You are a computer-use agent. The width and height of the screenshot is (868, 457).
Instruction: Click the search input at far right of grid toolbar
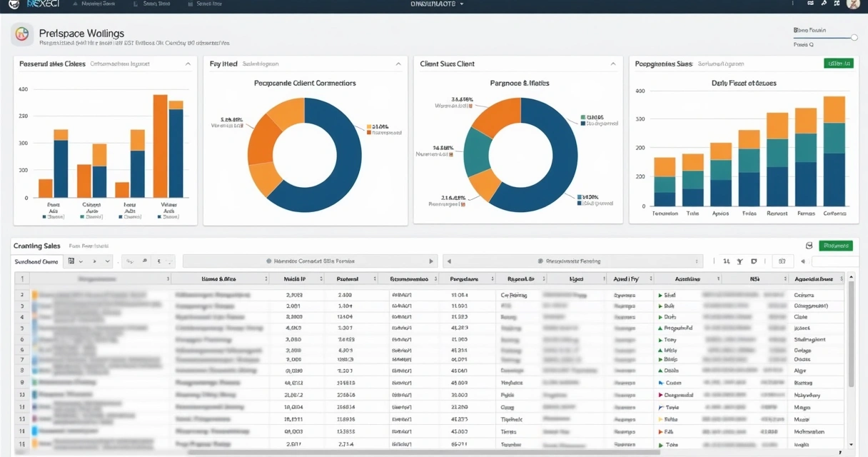[835, 261]
